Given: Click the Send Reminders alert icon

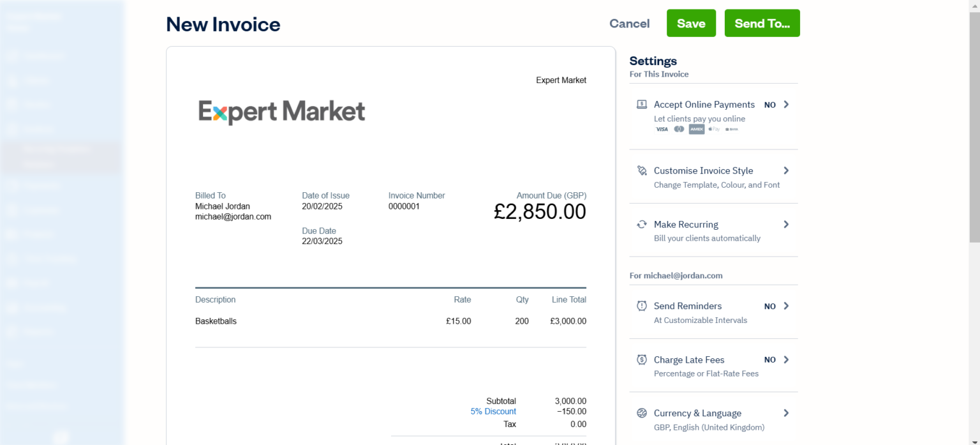Looking at the screenshot, I should pos(641,306).
